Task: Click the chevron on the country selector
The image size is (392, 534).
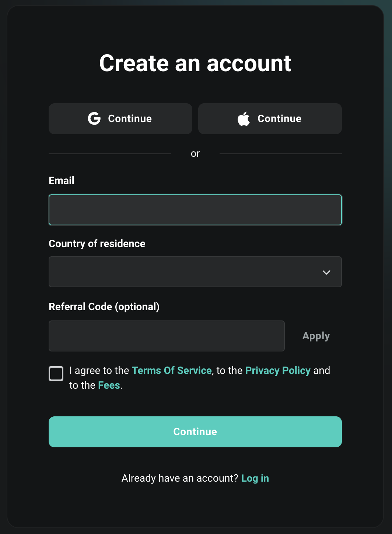Action: (326, 272)
